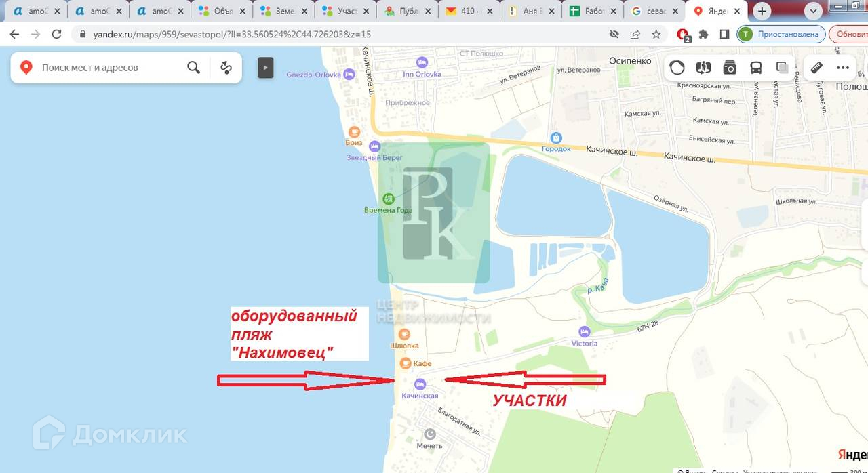The height and width of the screenshot is (473, 868).
Task: Open the extensions puzzle menu
Action: pyautogui.click(x=704, y=34)
